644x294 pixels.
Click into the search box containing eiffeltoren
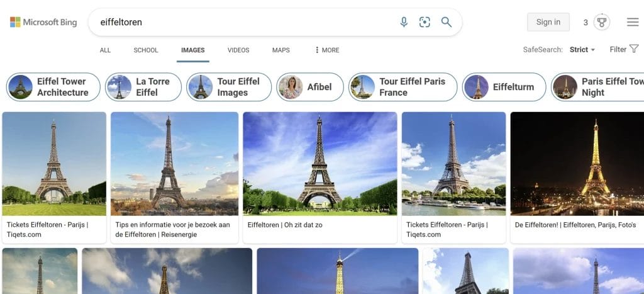click(245, 22)
